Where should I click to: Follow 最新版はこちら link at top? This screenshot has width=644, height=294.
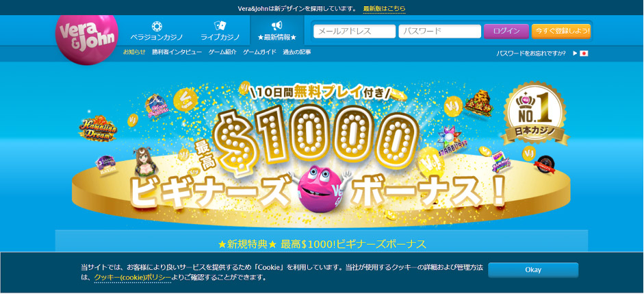point(384,8)
